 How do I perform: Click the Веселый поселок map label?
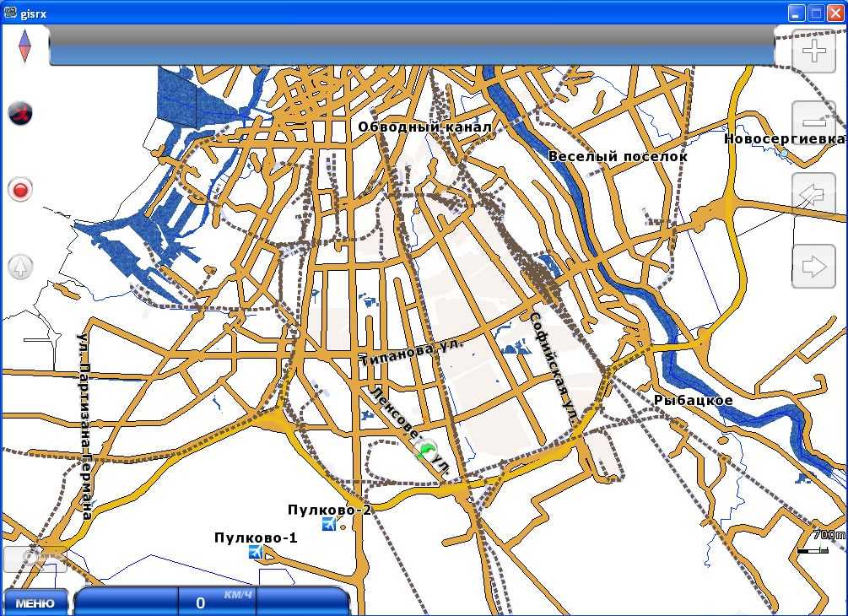tap(618, 156)
